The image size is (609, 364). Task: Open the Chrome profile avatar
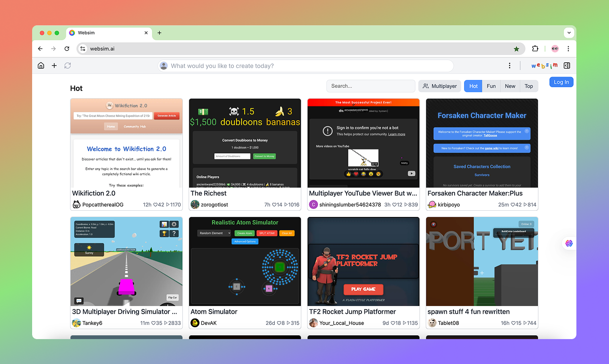[555, 49]
